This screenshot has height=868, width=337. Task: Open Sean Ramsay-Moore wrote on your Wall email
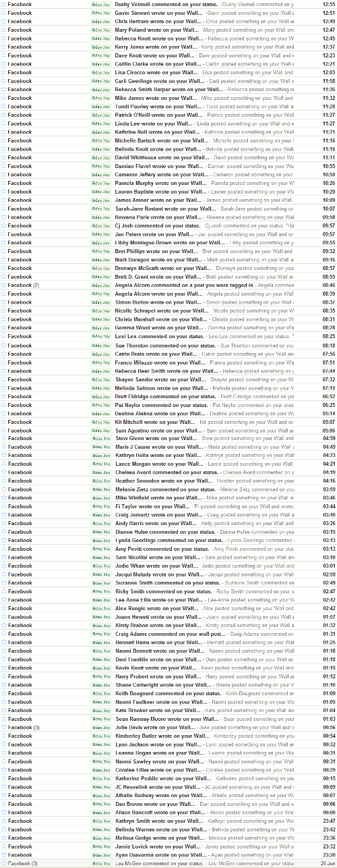168,719
